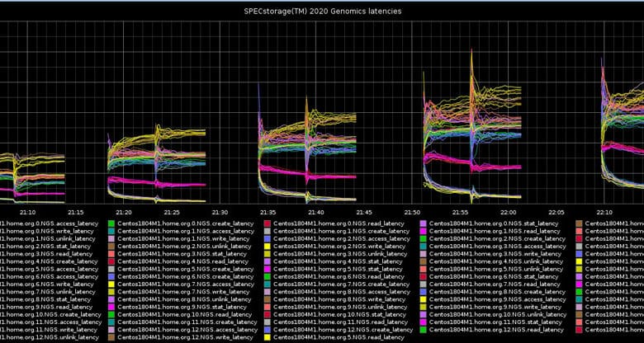Click the purple swatch for 0.NGS.stat_latency

point(424,223)
